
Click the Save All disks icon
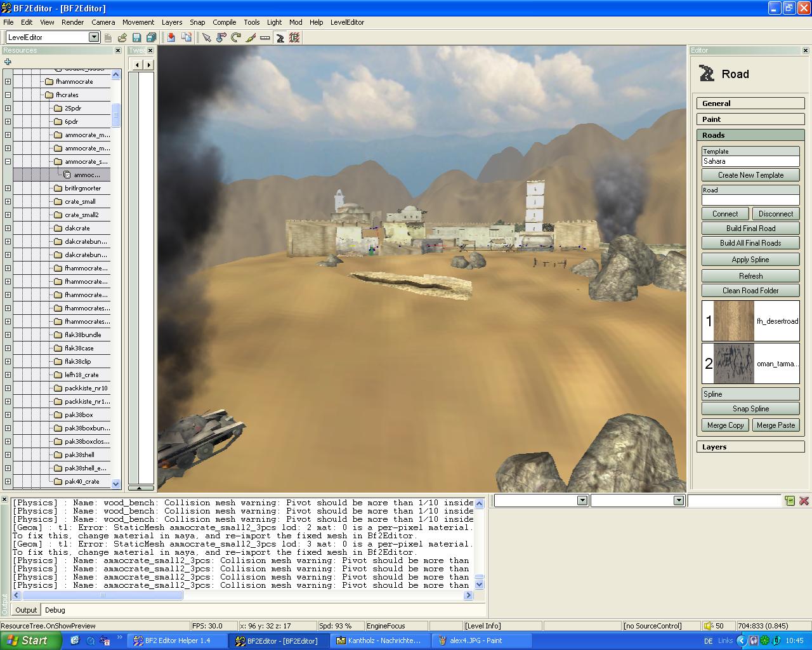pyautogui.click(x=151, y=37)
